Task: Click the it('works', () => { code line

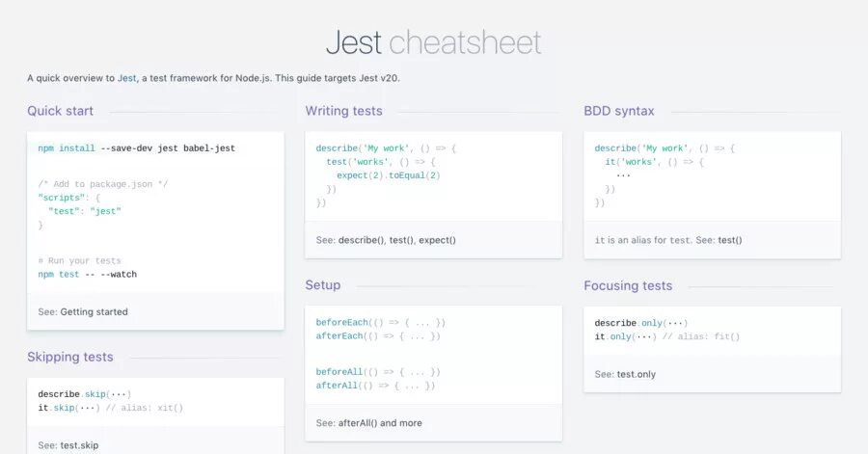Action: coord(654,162)
